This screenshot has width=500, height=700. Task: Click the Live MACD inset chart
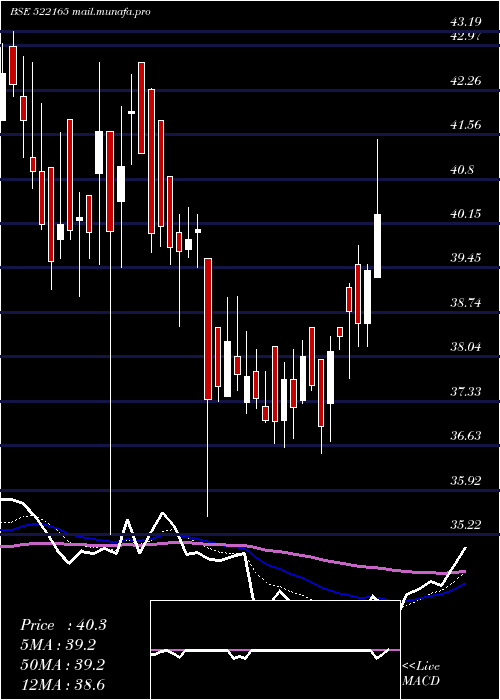tap(275, 650)
